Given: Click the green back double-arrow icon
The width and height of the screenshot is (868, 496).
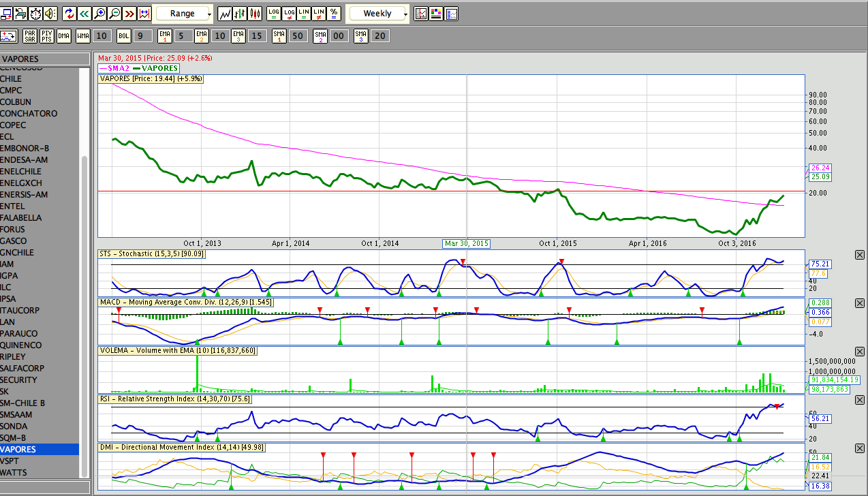Looking at the screenshot, I should (84, 14).
